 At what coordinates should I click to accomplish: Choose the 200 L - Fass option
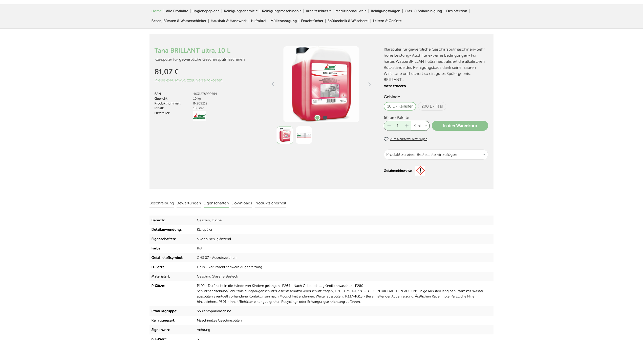pyautogui.click(x=432, y=106)
